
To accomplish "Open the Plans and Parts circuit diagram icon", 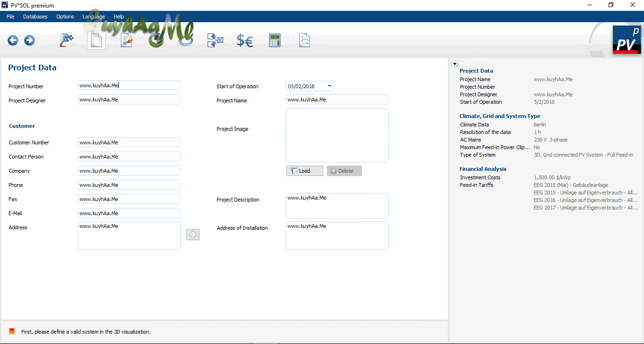I will coord(215,41).
